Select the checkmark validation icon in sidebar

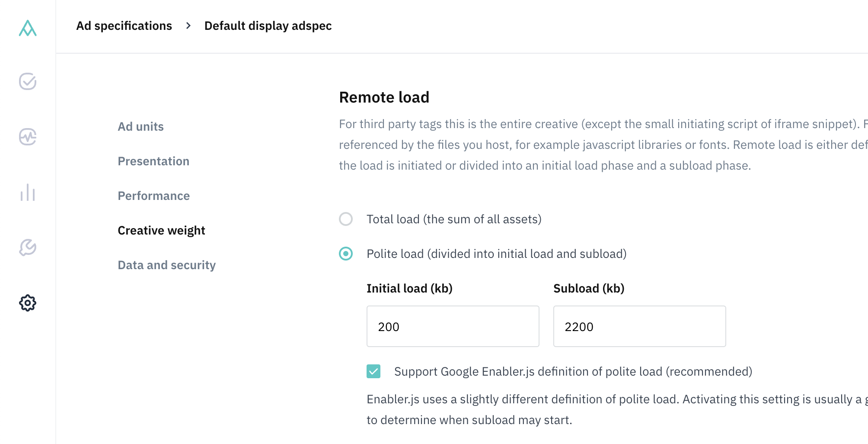pyautogui.click(x=27, y=81)
